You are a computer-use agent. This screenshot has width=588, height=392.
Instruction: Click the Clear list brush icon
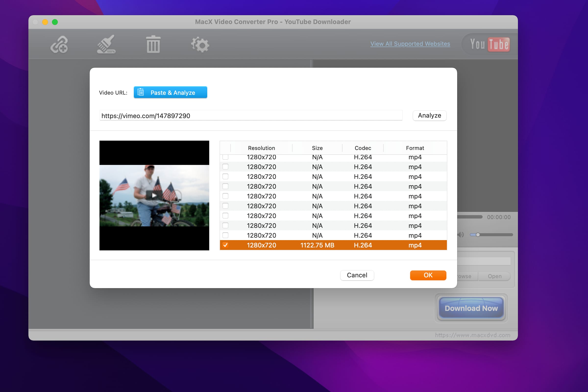tap(106, 44)
